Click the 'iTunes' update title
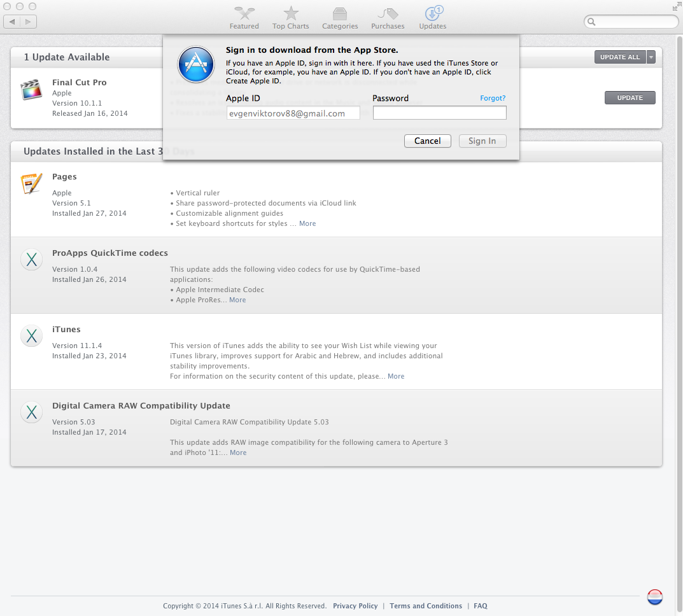This screenshot has height=616, width=683. click(66, 329)
